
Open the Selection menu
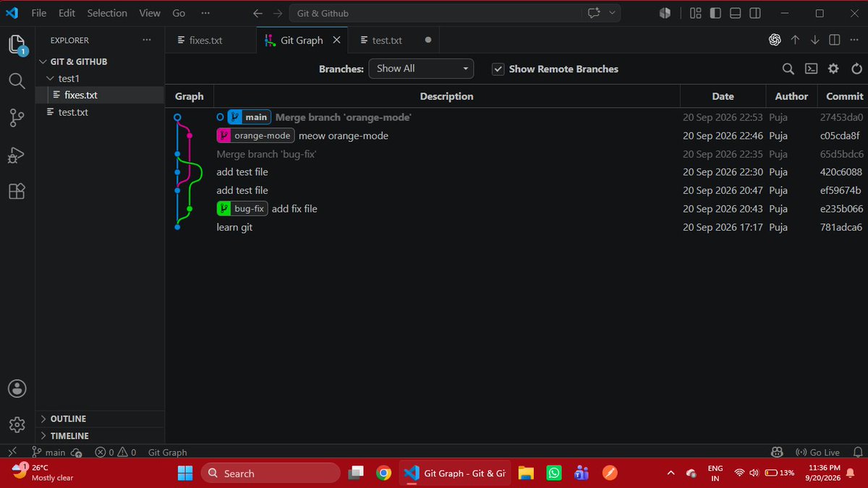[107, 13]
